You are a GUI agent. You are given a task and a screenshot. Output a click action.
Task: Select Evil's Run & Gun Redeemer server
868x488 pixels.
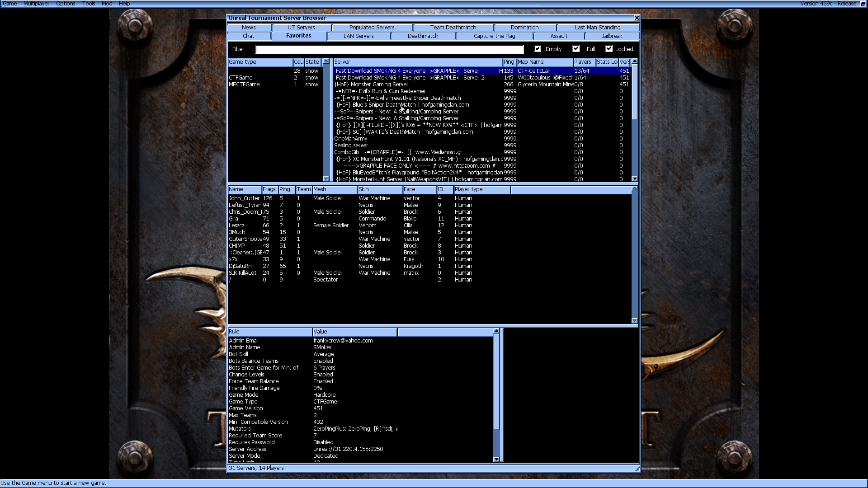coord(482,91)
